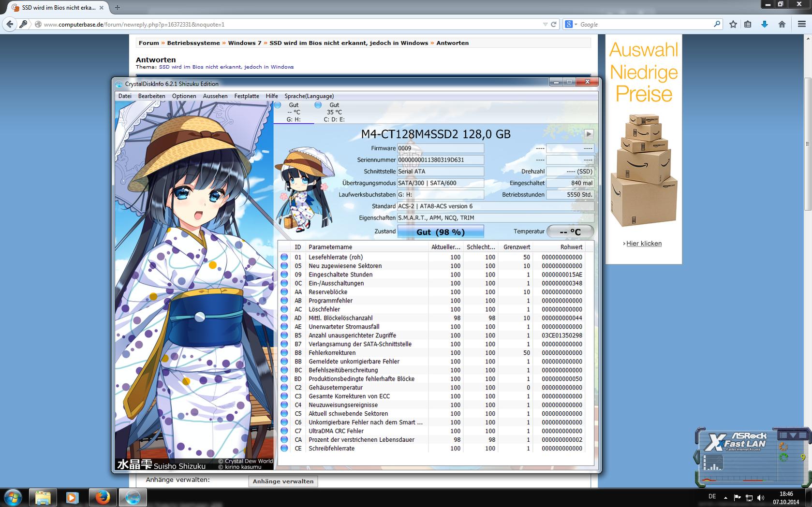The height and width of the screenshot is (507, 812).
Task: Open the Hilfe menu
Action: (x=272, y=96)
